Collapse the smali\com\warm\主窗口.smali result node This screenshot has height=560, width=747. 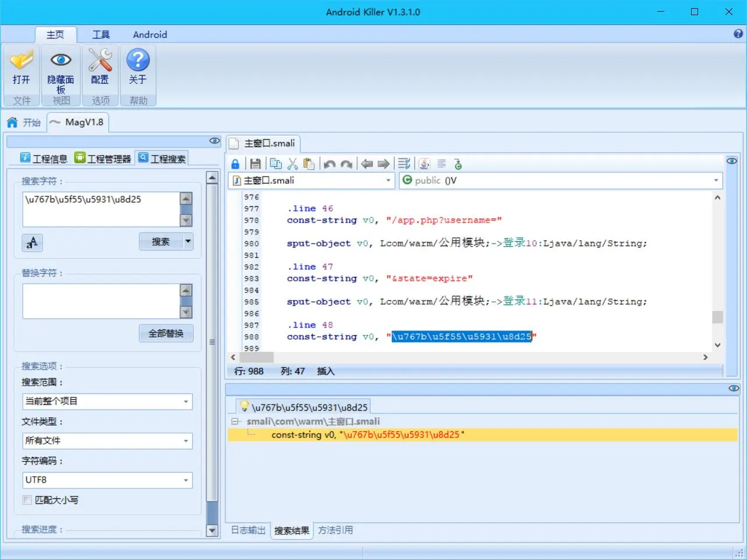tap(235, 421)
